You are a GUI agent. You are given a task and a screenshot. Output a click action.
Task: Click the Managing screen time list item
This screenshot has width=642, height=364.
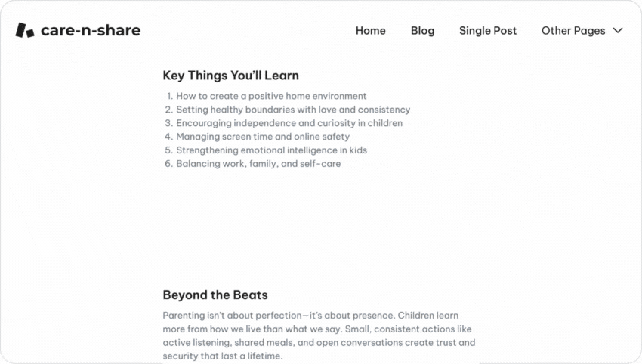[263, 137]
